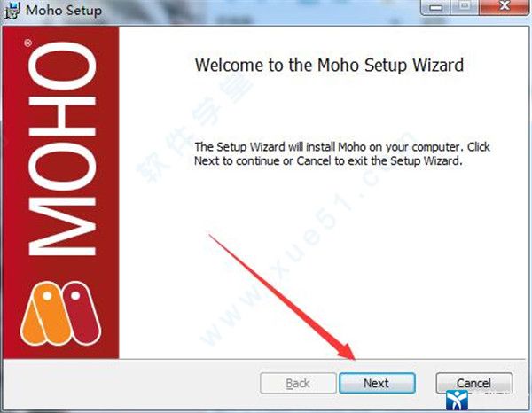Screen dimensions: 532x413
Task: Select the dark red pill shape of the logo
Action: pos(82,310)
